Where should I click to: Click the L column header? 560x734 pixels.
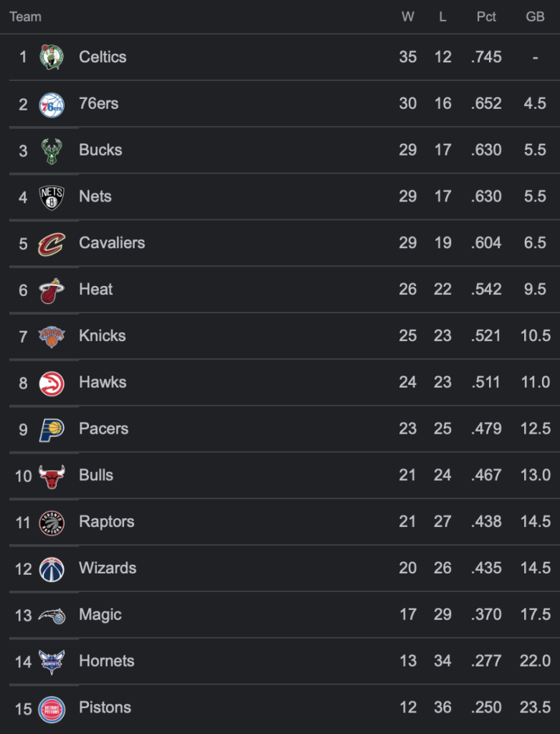tap(442, 17)
